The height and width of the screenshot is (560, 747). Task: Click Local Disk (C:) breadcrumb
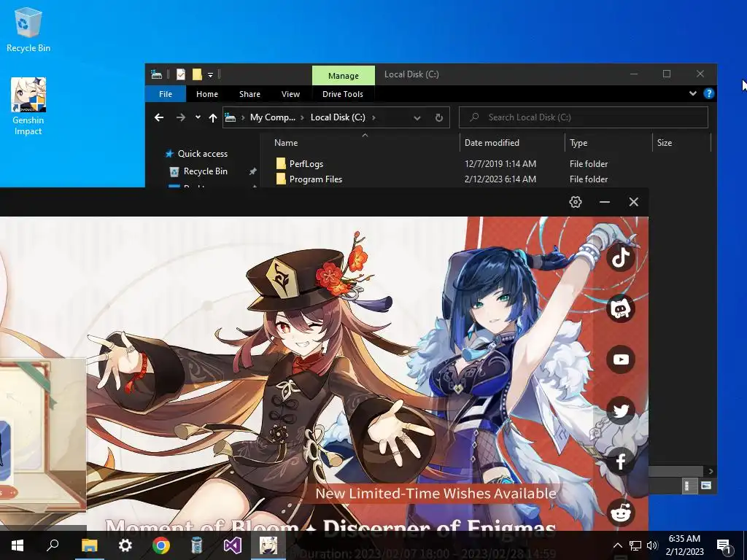tap(338, 117)
